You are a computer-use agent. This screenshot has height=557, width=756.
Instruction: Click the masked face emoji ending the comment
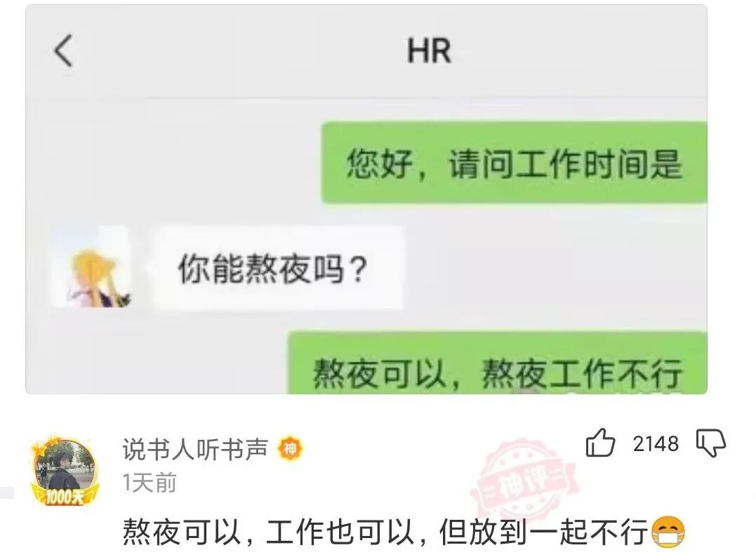(x=668, y=532)
